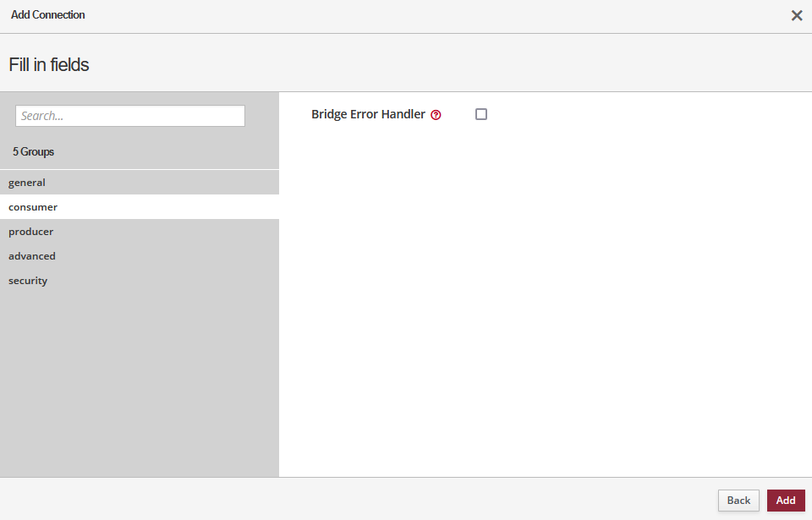Click the Bridge Error Handler label
The width and height of the screenshot is (812, 520).
coord(368,114)
